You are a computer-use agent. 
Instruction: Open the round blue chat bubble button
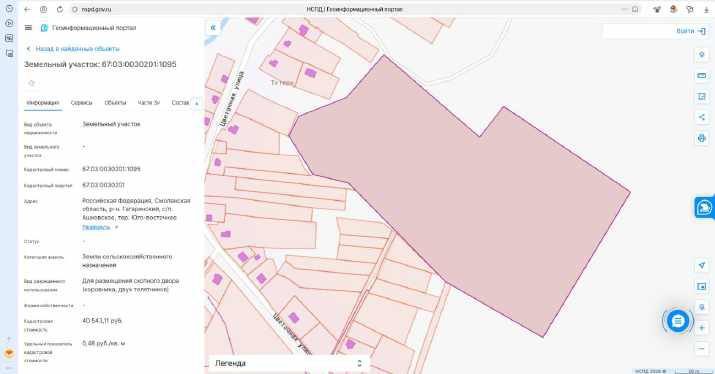click(x=678, y=321)
